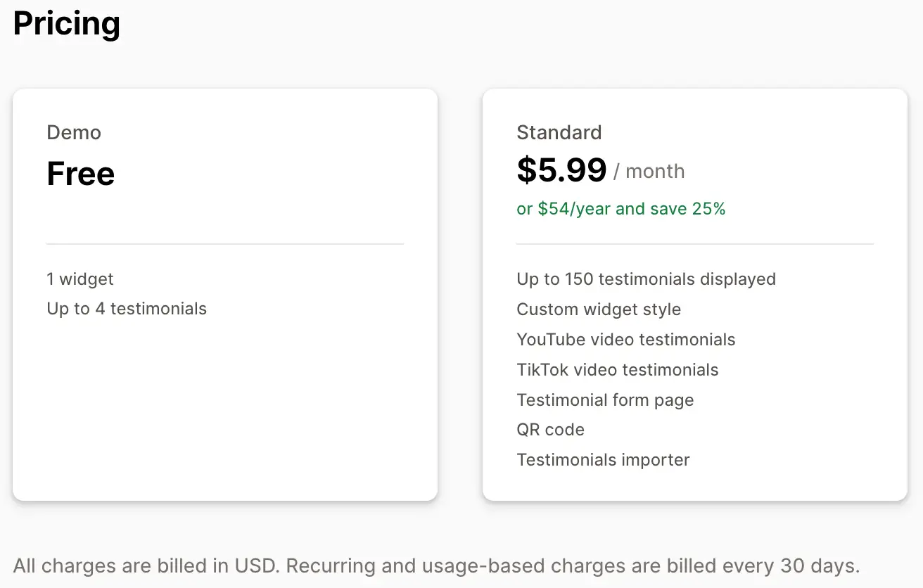The image size is (923, 588).
Task: Click the "1 widget" feature
Action: point(80,279)
